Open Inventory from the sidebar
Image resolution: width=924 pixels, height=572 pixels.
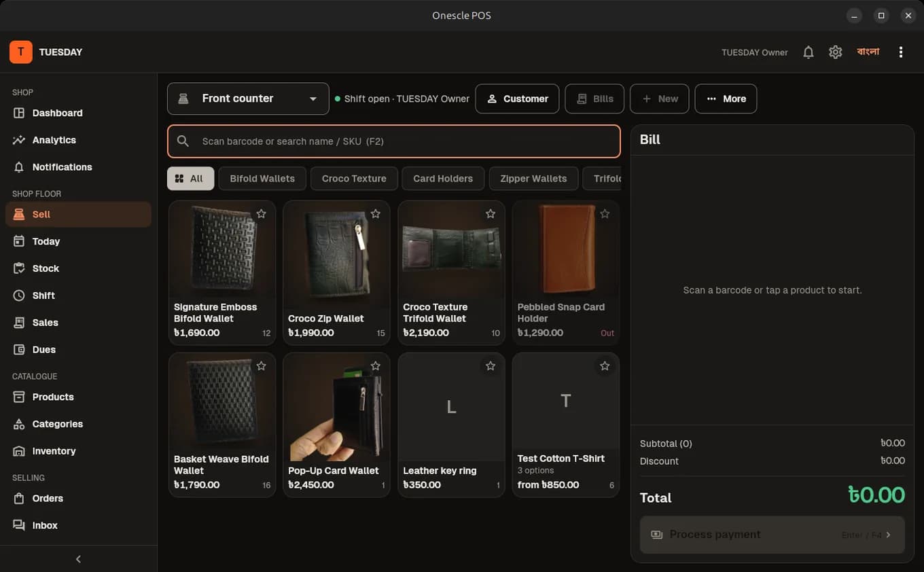point(78,451)
